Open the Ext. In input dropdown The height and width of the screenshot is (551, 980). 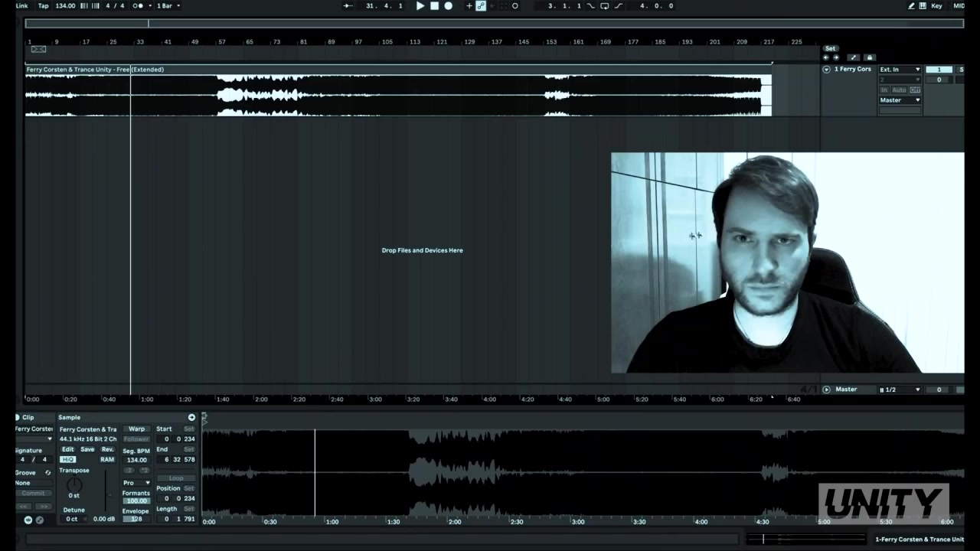(x=900, y=70)
